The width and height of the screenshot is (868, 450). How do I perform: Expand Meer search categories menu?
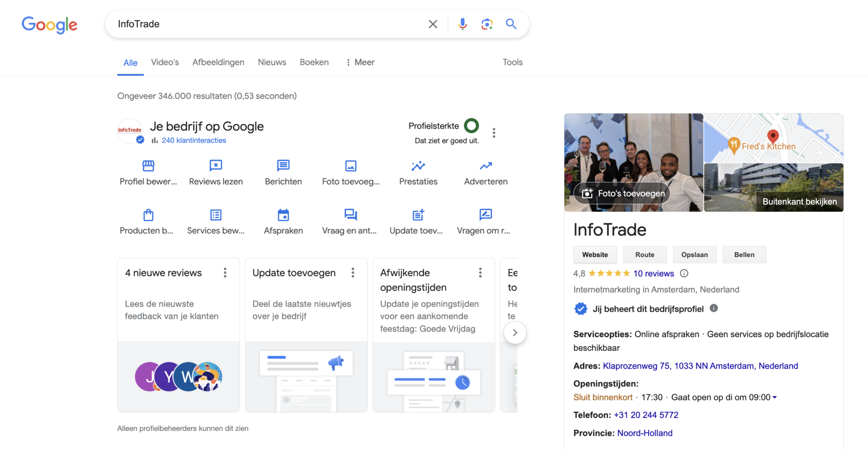pyautogui.click(x=360, y=62)
